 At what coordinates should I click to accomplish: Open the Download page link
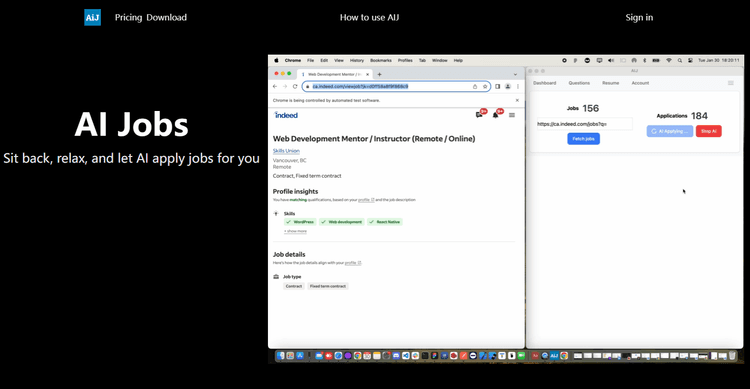pyautogui.click(x=166, y=17)
